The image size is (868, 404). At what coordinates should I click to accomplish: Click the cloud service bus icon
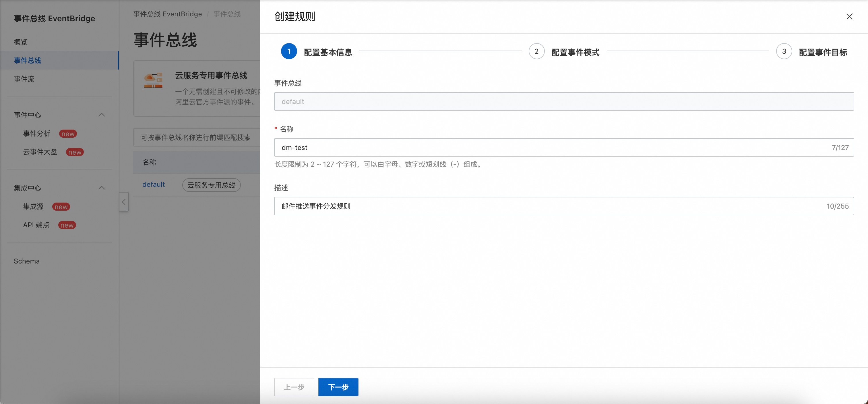(x=153, y=80)
